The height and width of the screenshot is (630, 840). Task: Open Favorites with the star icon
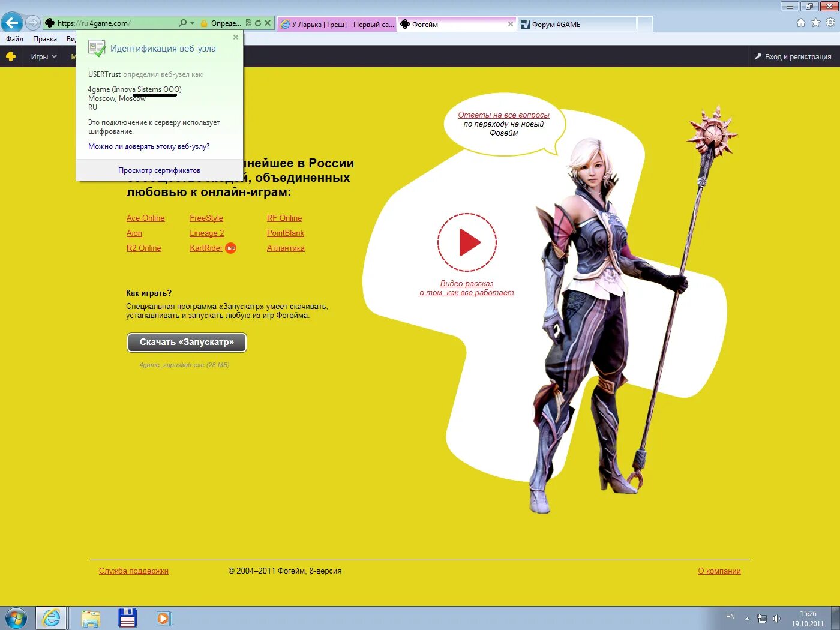point(815,23)
